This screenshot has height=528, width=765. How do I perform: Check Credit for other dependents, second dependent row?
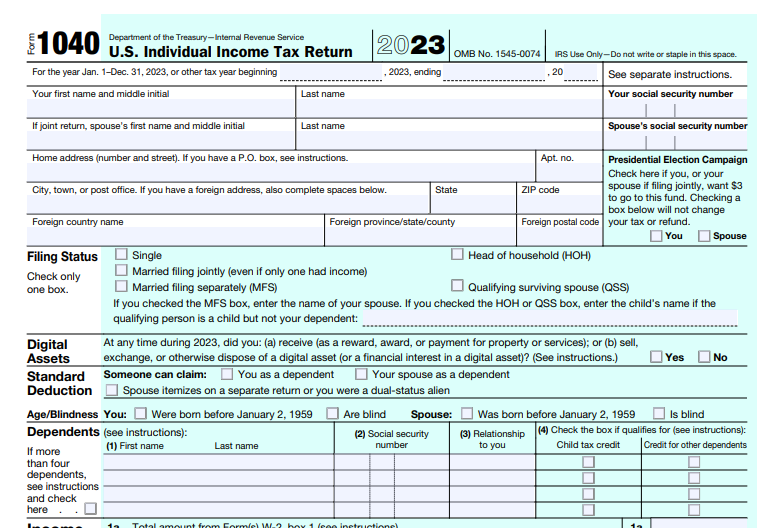(x=694, y=478)
